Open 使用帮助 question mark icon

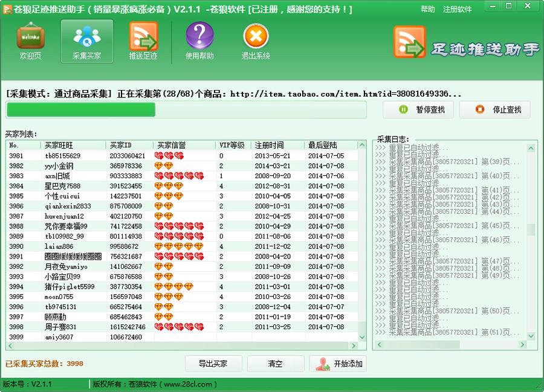(199, 41)
